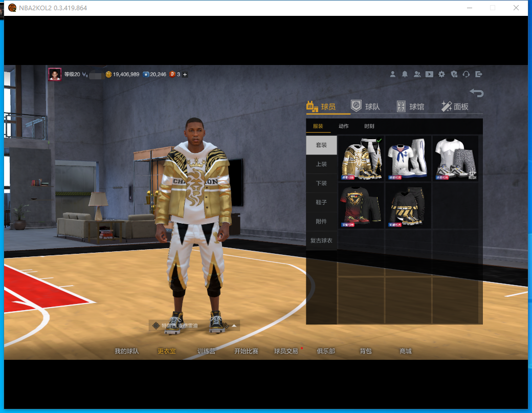Select the black and gold striped tracksuit
The width and height of the screenshot is (532, 413).
tap(409, 206)
